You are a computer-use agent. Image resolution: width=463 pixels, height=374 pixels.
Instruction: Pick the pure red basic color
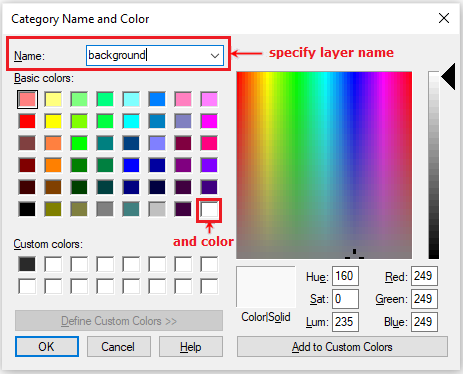coord(27,121)
